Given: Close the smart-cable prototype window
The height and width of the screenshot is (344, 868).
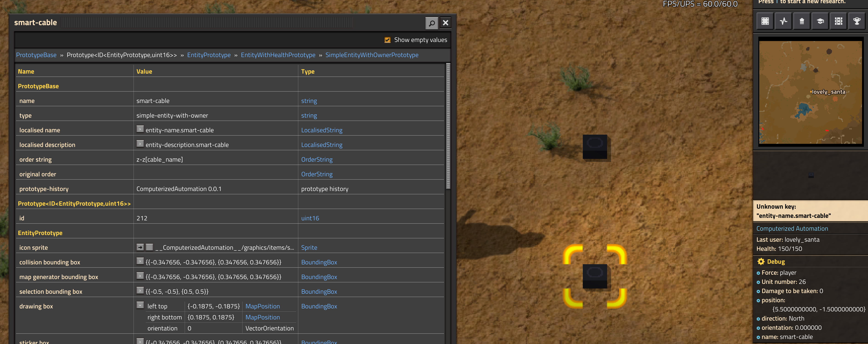Looking at the screenshot, I should tap(445, 23).
